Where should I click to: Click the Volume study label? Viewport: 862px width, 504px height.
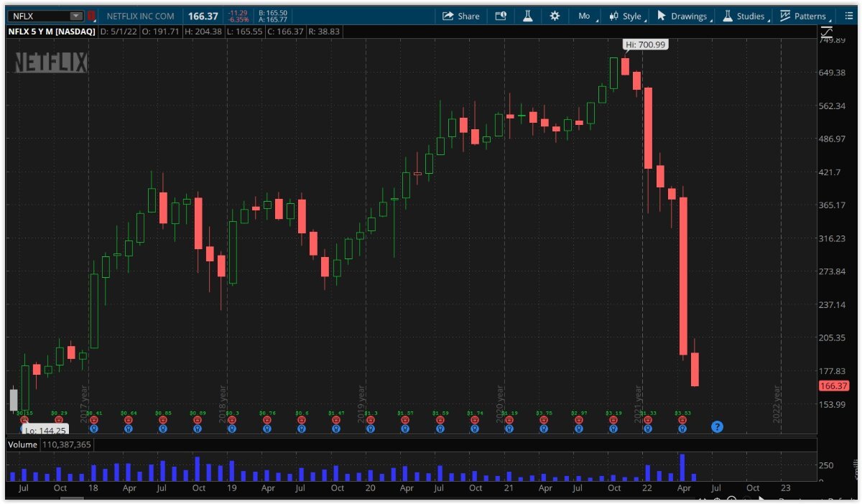pyautogui.click(x=22, y=445)
